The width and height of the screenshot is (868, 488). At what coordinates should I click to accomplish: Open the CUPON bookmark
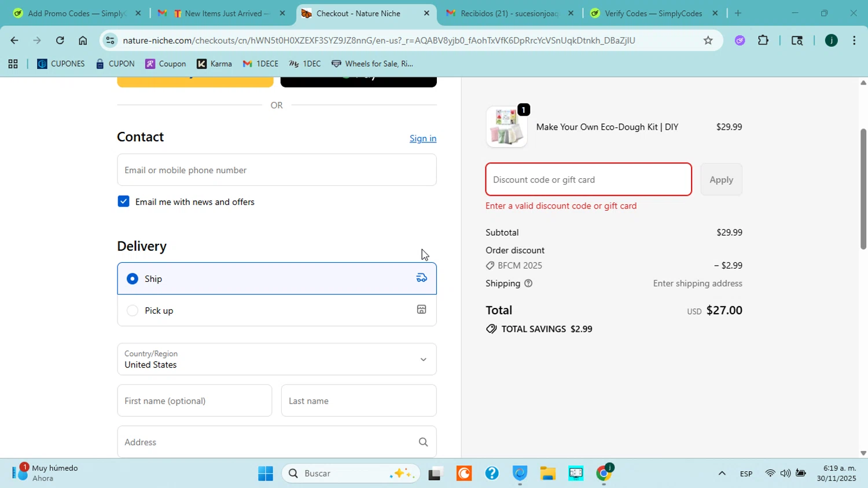click(115, 64)
